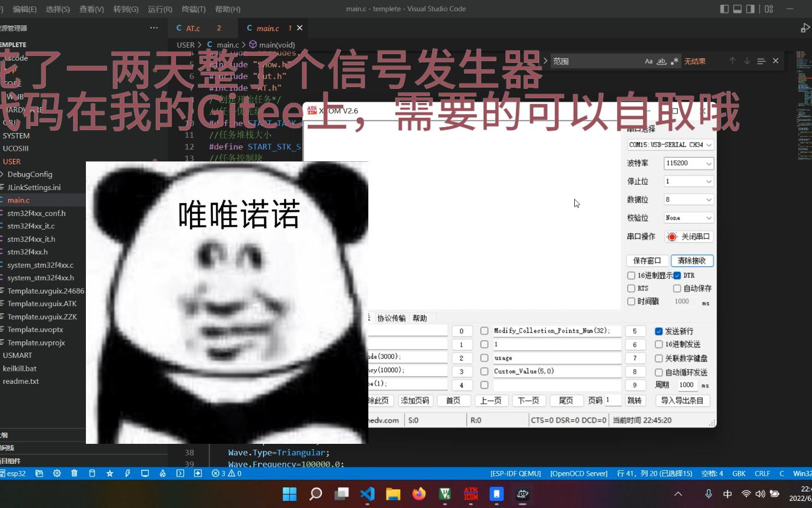Open errors and warnings count in status bar
The width and height of the screenshot is (812, 508).
point(227,473)
